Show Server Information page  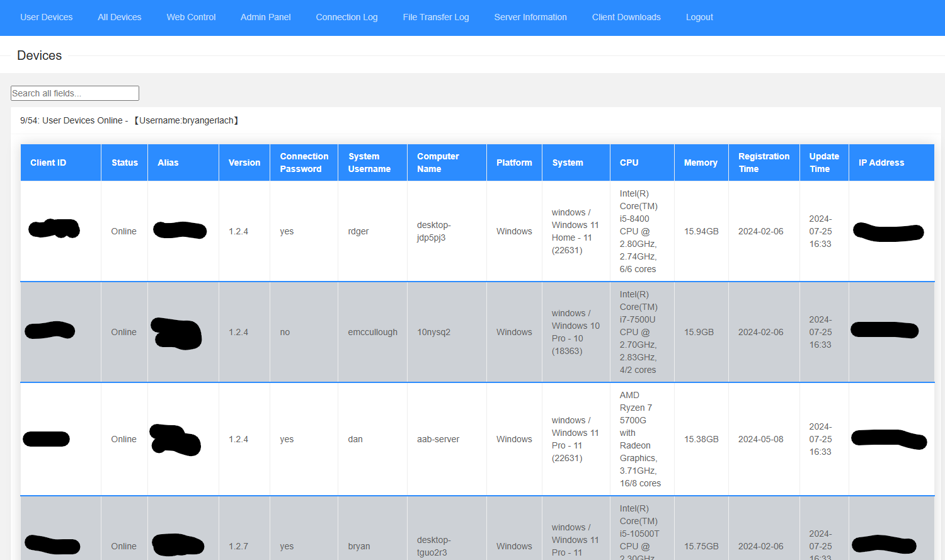point(530,17)
